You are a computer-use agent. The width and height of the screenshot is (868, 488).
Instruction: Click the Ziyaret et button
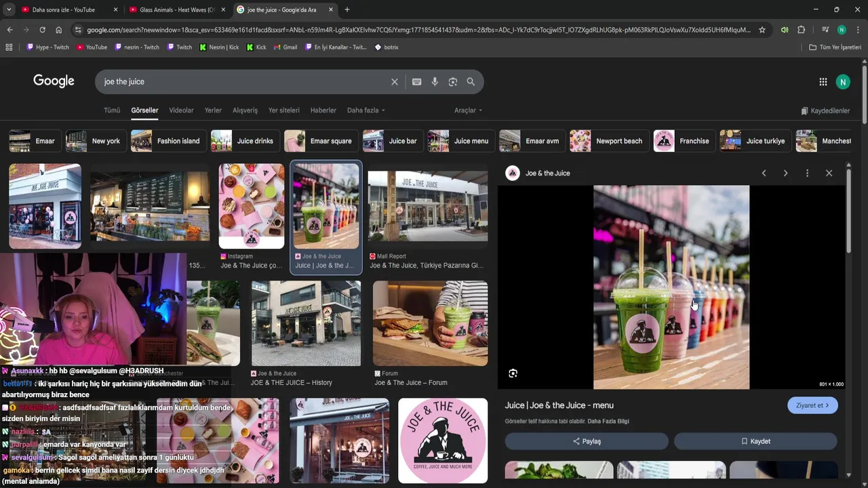pos(812,405)
